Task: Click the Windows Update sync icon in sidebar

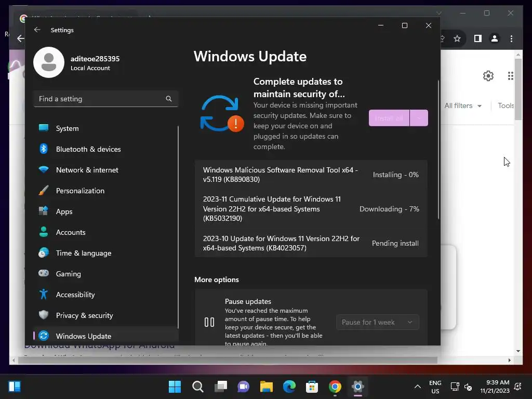Action: tap(44, 336)
